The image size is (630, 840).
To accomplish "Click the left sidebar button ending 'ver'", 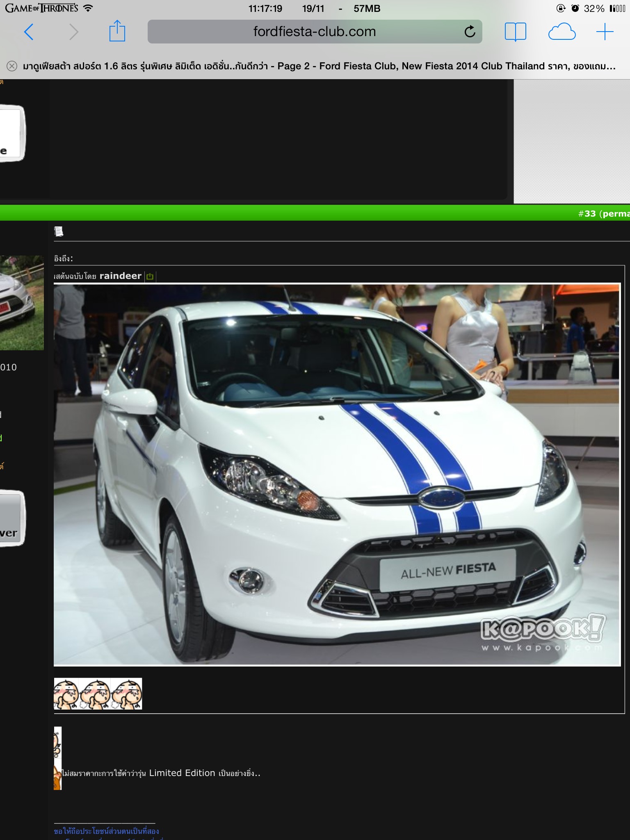I will 12,518.
